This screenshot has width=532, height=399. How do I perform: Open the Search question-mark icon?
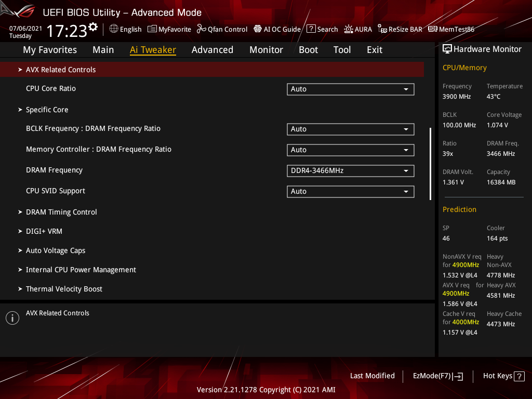[x=311, y=29]
